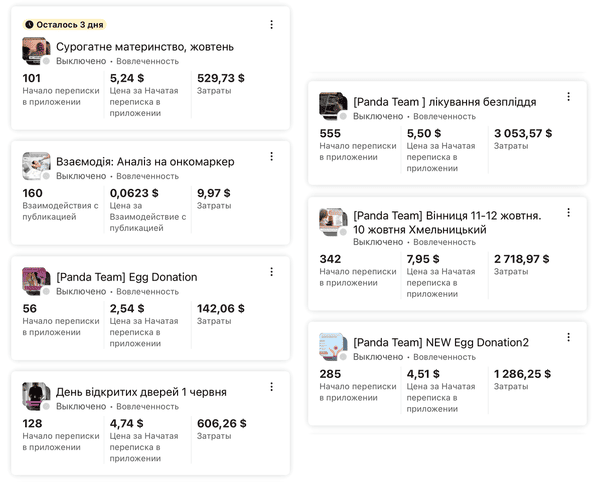
Task: Open three-dot menu for лікування безпліддя card
Action: (x=568, y=97)
